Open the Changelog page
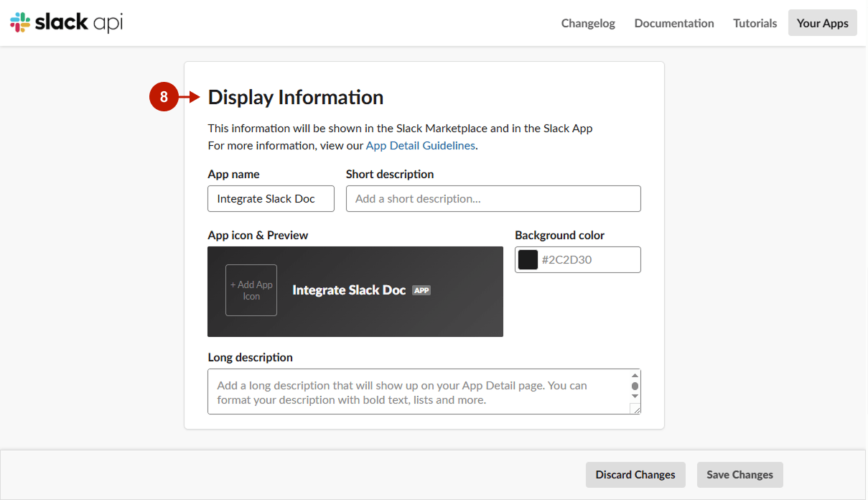The image size is (868, 500). tap(588, 23)
